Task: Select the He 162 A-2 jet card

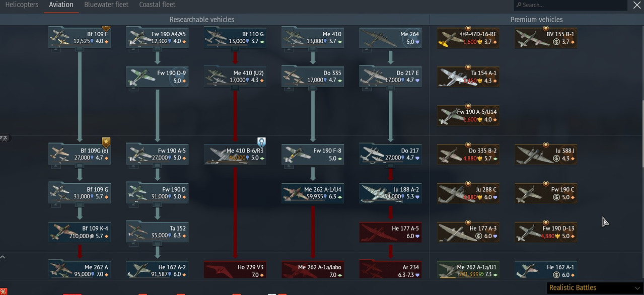Action: (157, 270)
